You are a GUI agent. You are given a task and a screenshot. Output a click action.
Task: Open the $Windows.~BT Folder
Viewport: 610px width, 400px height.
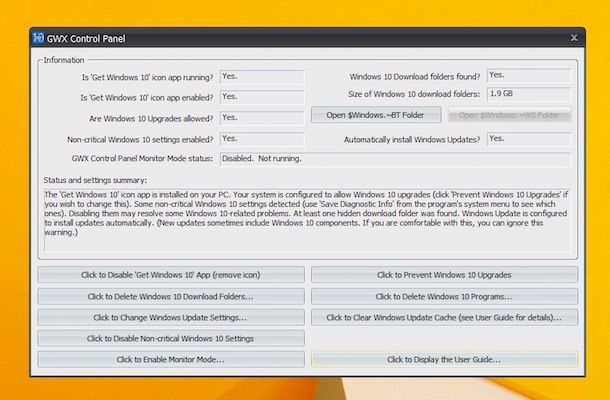[376, 115]
